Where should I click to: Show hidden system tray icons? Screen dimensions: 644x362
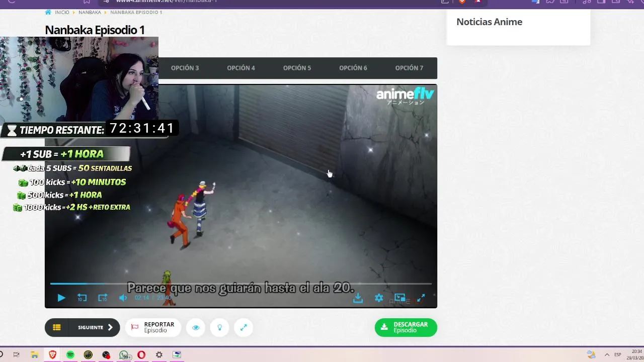click(x=607, y=354)
